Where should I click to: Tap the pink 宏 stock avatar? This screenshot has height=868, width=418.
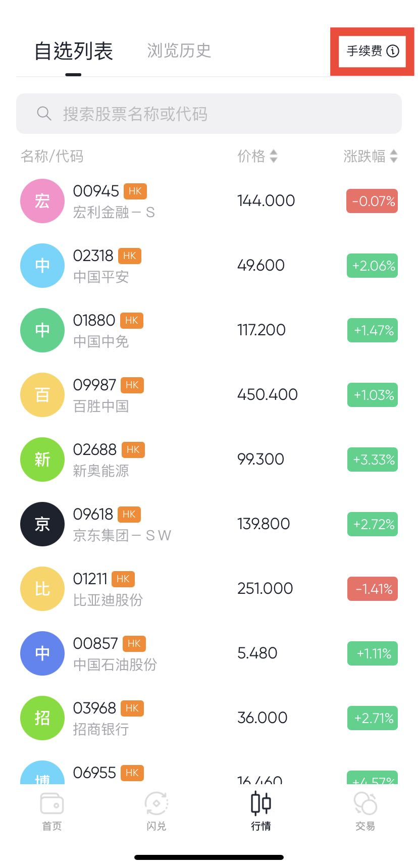[42, 201]
